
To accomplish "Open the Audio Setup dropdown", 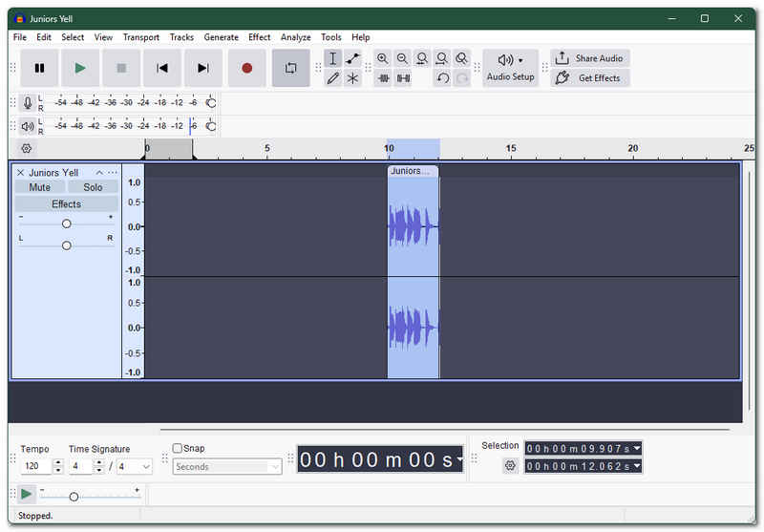I will pyautogui.click(x=510, y=68).
